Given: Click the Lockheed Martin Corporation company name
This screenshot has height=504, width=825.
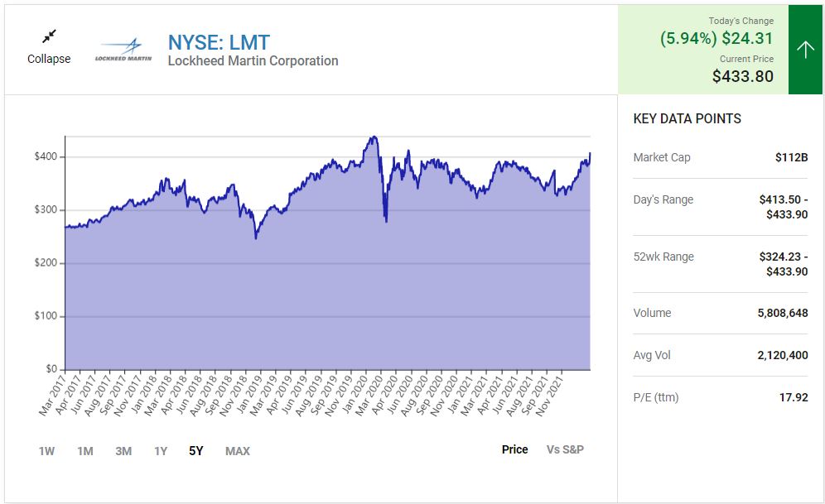Looking at the screenshot, I should tap(253, 61).
